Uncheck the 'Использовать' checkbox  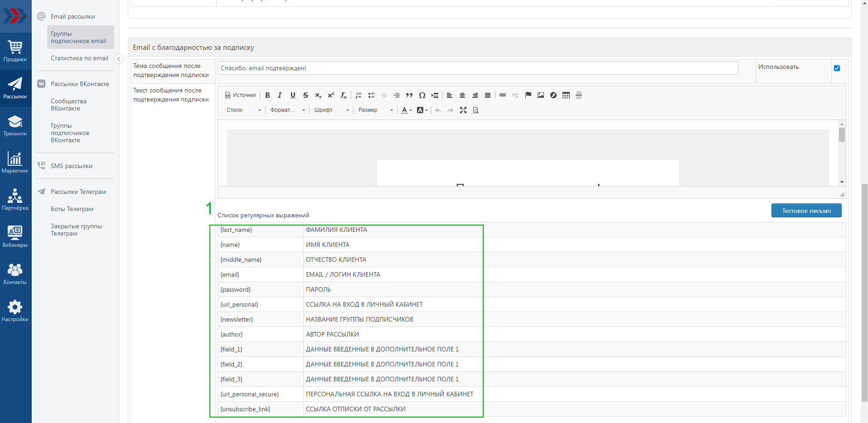(837, 68)
